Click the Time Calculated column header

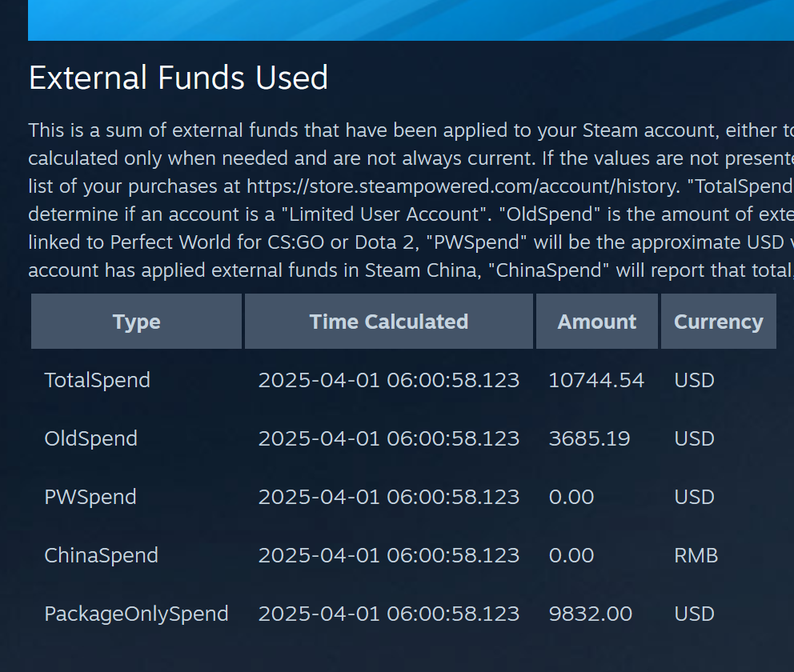coord(388,322)
